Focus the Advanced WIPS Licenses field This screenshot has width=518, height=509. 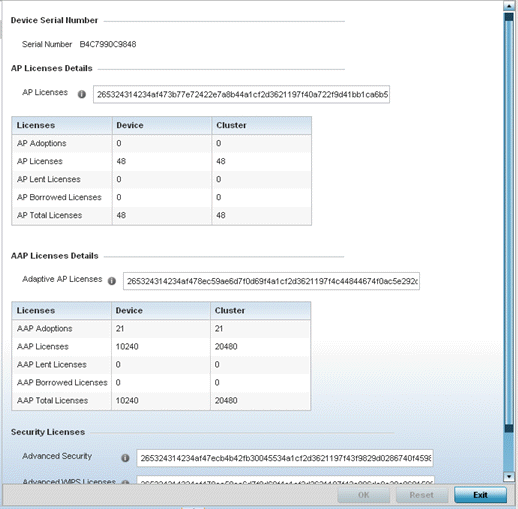285,480
